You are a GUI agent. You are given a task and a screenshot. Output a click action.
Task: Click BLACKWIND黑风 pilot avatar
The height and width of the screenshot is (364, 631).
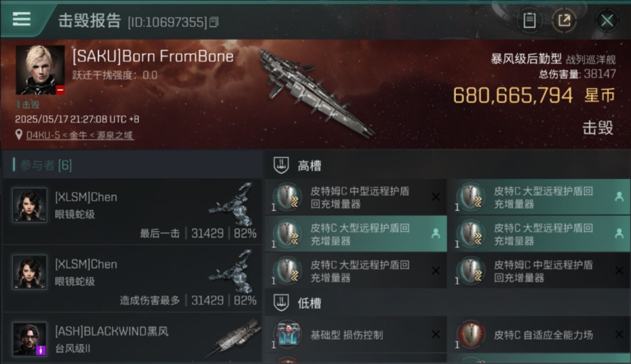[x=30, y=339]
